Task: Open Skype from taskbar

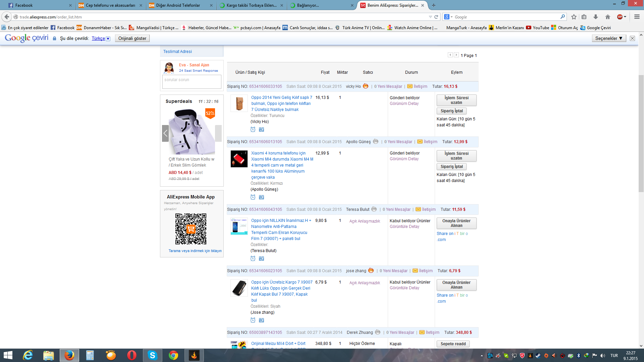Action: (x=153, y=355)
